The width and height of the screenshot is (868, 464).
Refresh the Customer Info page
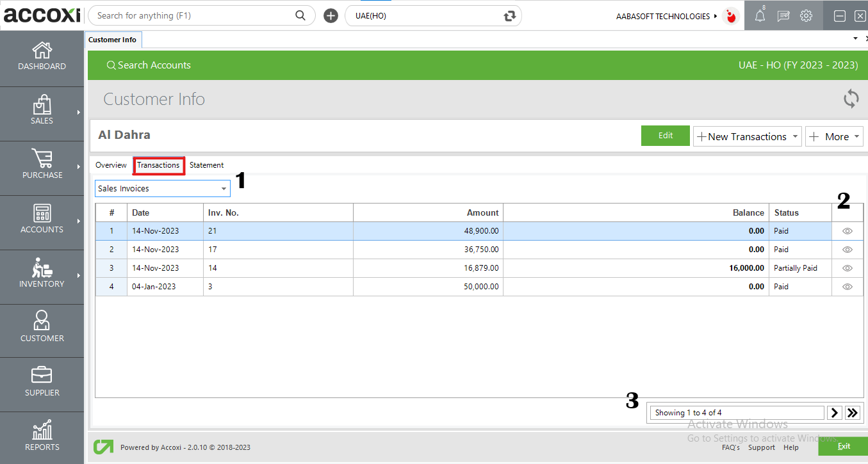[x=851, y=99]
